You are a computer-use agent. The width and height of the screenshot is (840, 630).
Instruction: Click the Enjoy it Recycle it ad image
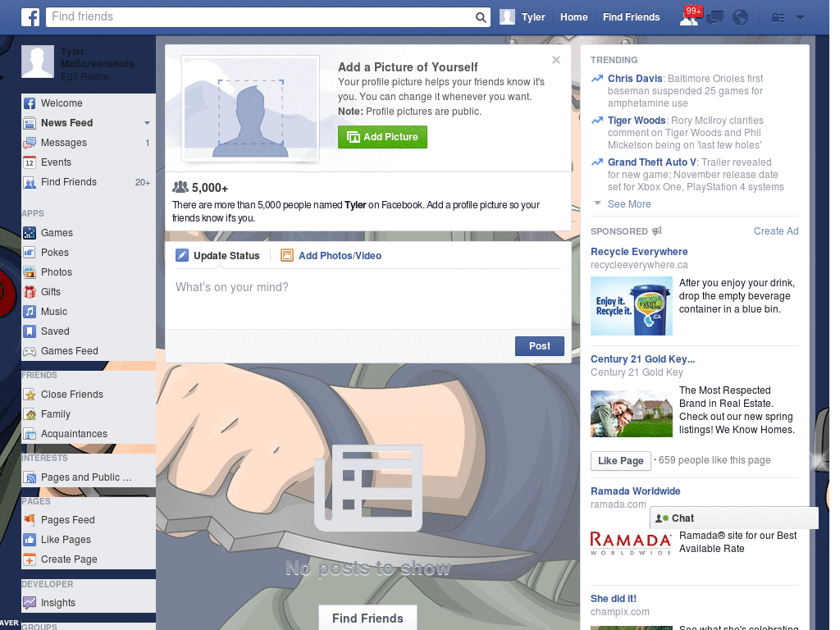click(631, 306)
